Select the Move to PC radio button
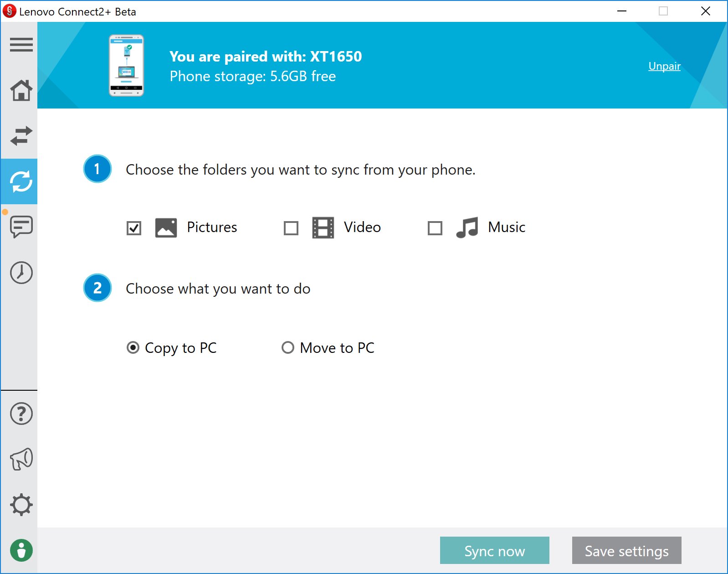 pos(288,348)
